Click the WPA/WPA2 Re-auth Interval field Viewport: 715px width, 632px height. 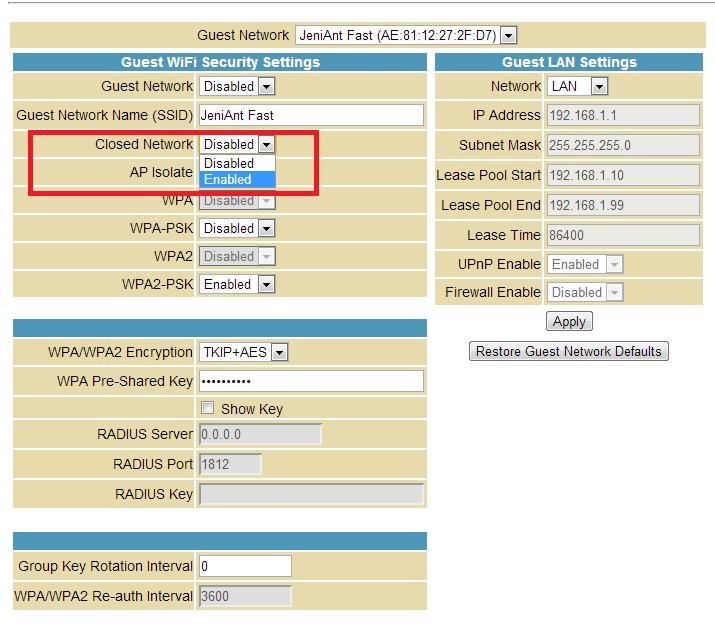pos(245,596)
